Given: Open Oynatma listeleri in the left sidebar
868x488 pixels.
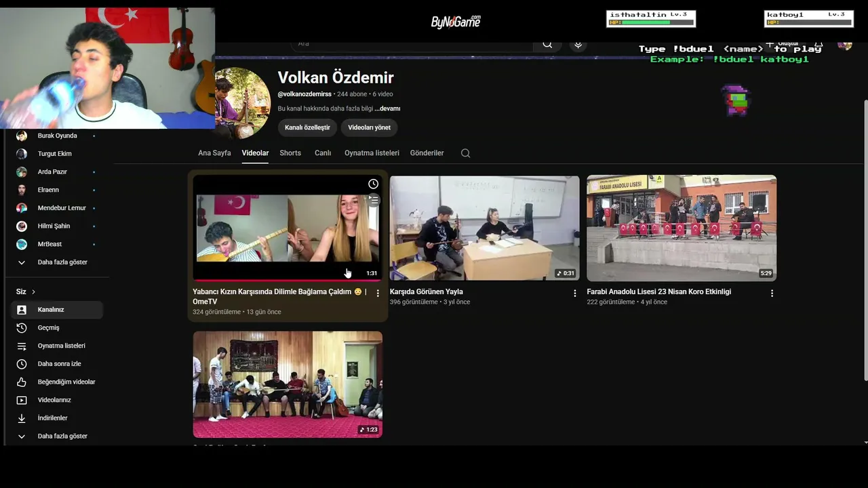Looking at the screenshot, I should [57, 346].
